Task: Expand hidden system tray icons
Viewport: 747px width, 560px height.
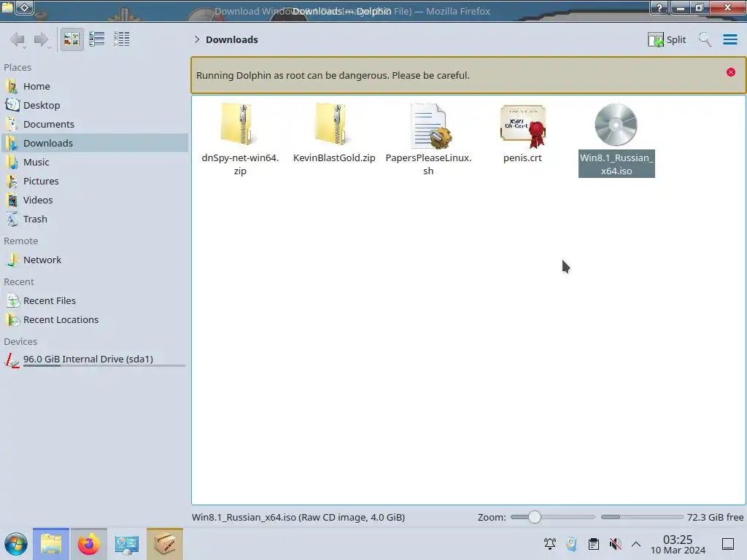Action: [636, 543]
